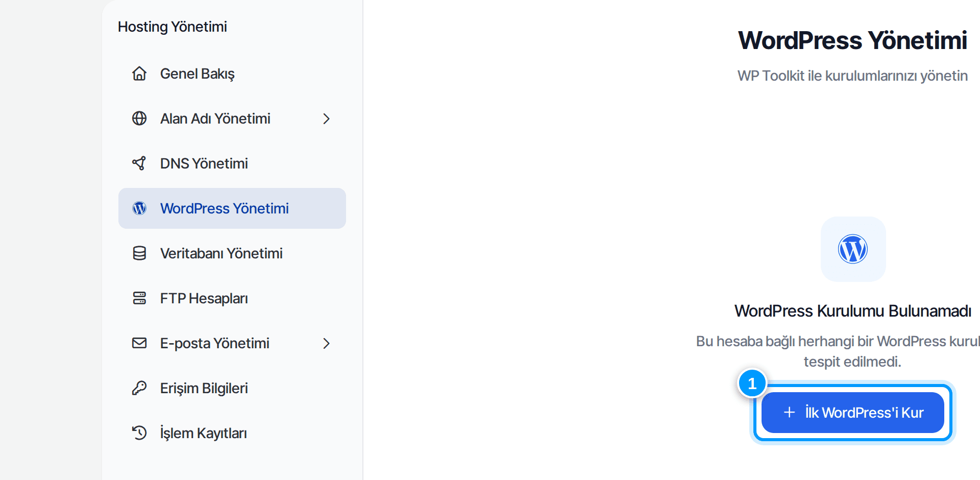Open İşlem Kayıtları
The image size is (980, 480).
pos(232,433)
